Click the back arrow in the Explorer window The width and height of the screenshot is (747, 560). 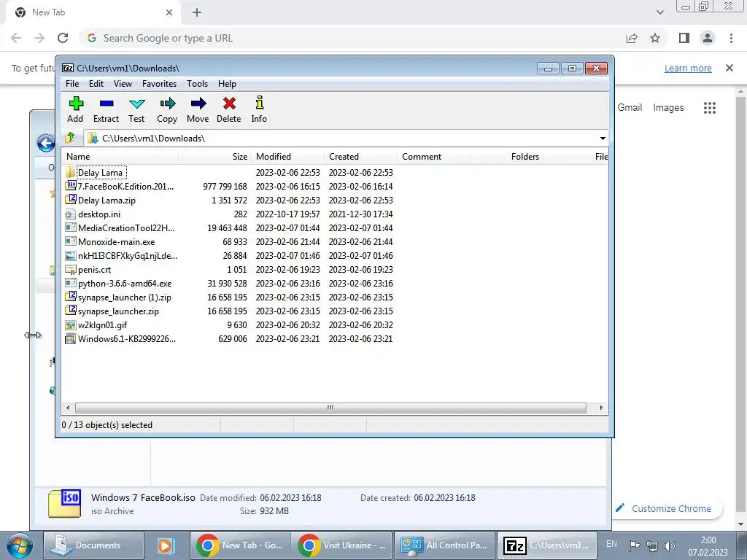point(46,143)
